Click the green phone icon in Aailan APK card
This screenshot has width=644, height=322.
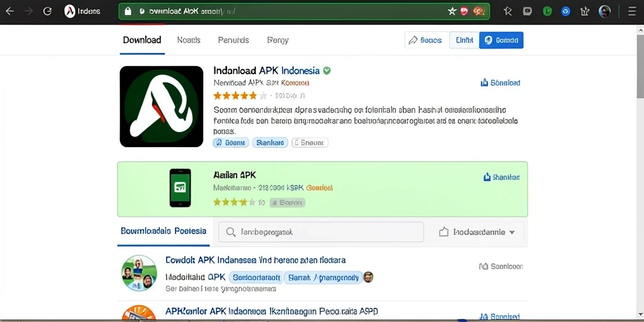(180, 187)
